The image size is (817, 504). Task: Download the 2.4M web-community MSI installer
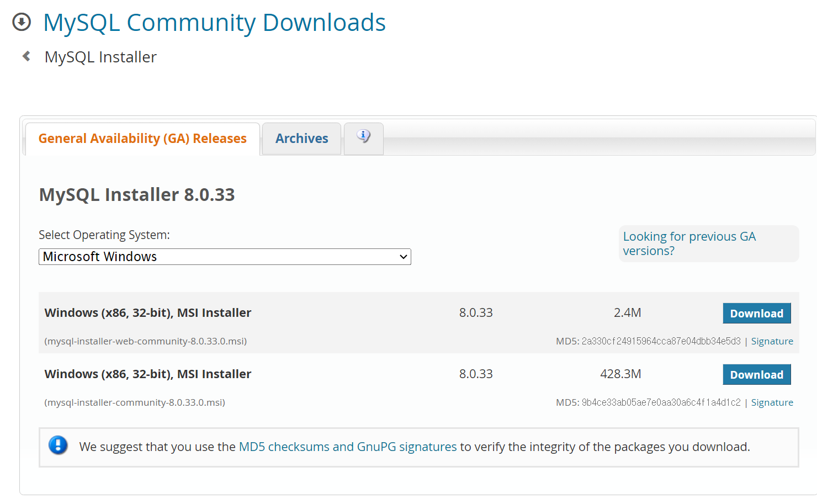click(757, 313)
